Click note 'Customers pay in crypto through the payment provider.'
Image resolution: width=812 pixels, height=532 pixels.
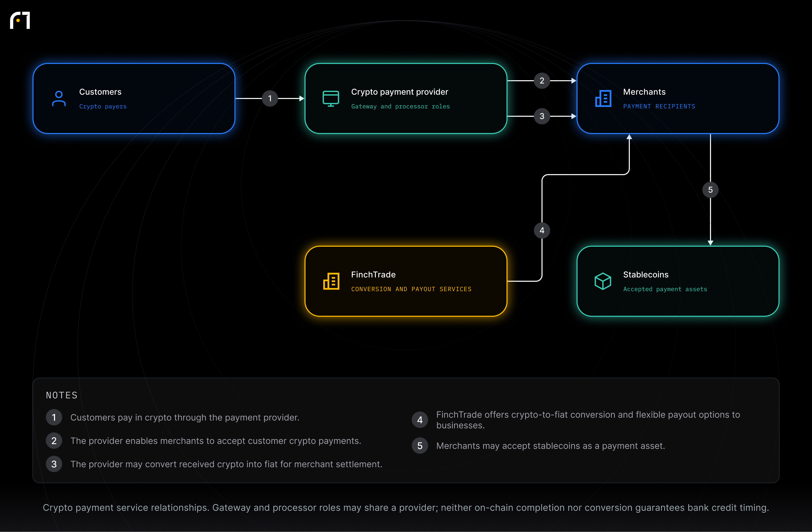click(x=184, y=417)
